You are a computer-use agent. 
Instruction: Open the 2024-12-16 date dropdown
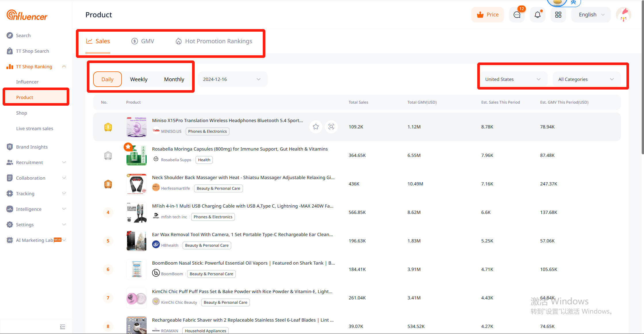pyautogui.click(x=232, y=79)
